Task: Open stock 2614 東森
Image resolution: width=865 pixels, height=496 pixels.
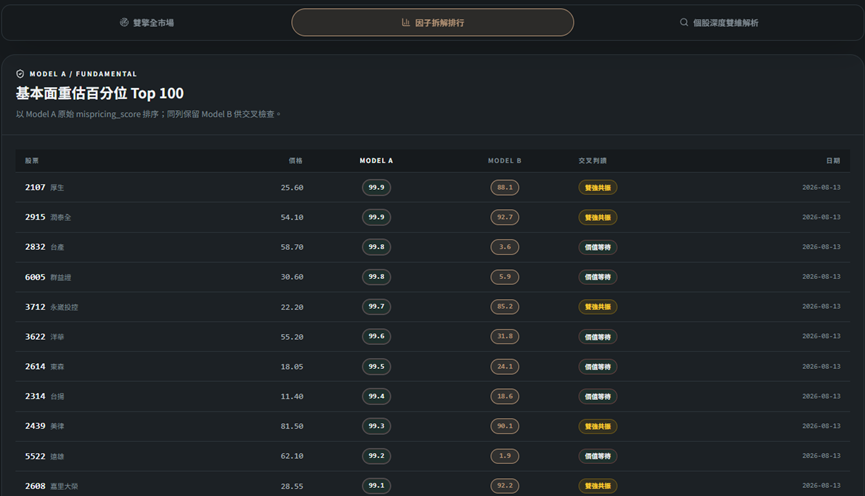Action: tap(44, 366)
